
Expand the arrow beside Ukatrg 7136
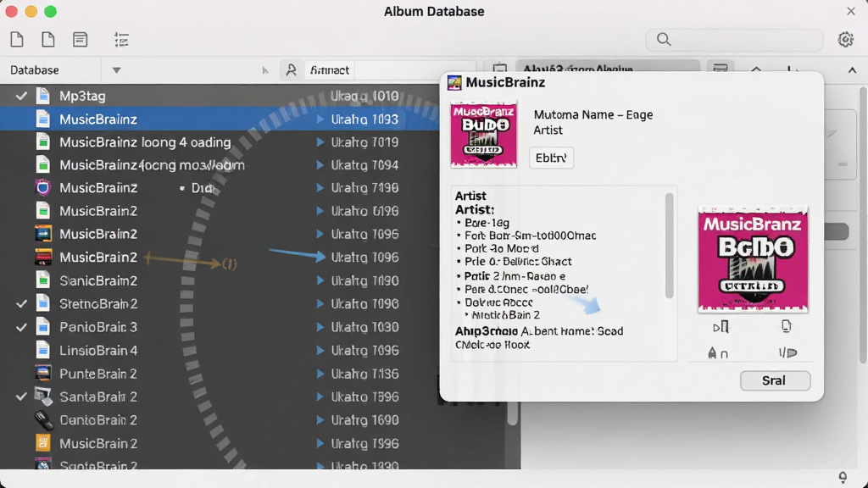[320, 374]
